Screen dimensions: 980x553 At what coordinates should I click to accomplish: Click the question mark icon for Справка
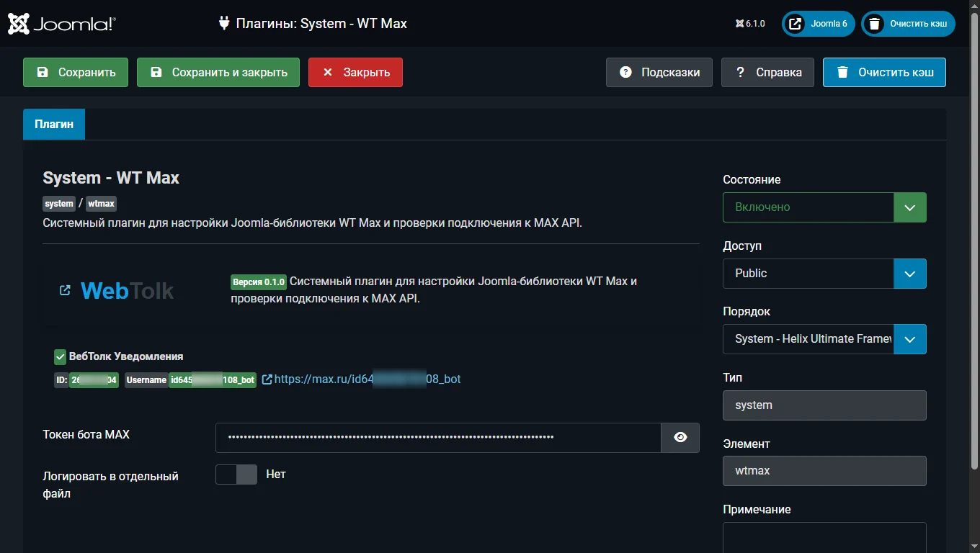click(740, 73)
